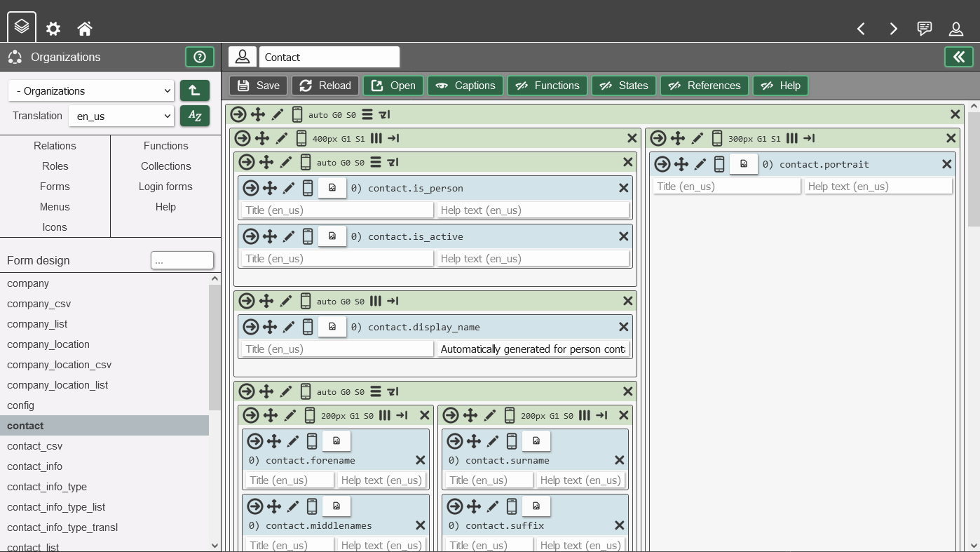Viewport: 980px width, 552px height.
Task: Open the Translation en_us dropdown
Action: [121, 116]
